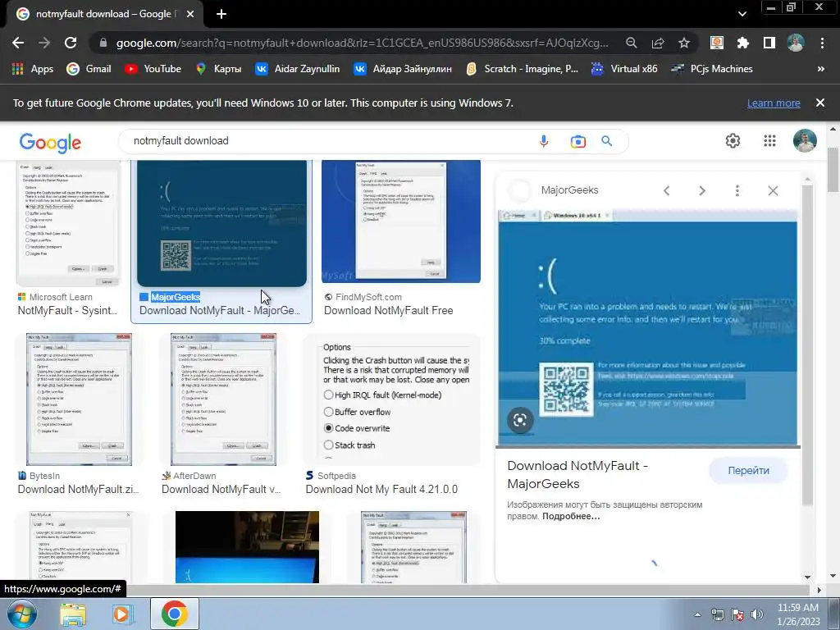Screen dimensions: 840x630
Task: Open the Scratch - Imagine bookmark
Action: pos(523,69)
